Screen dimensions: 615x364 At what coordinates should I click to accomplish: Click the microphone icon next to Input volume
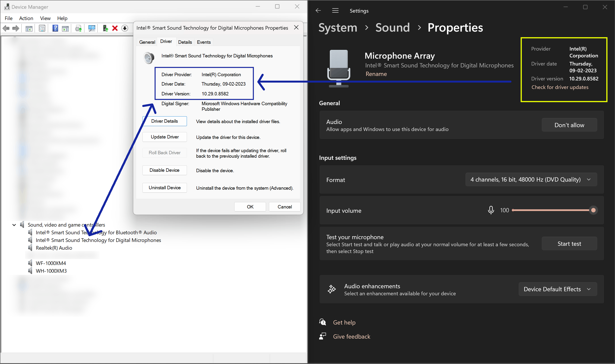[491, 210]
